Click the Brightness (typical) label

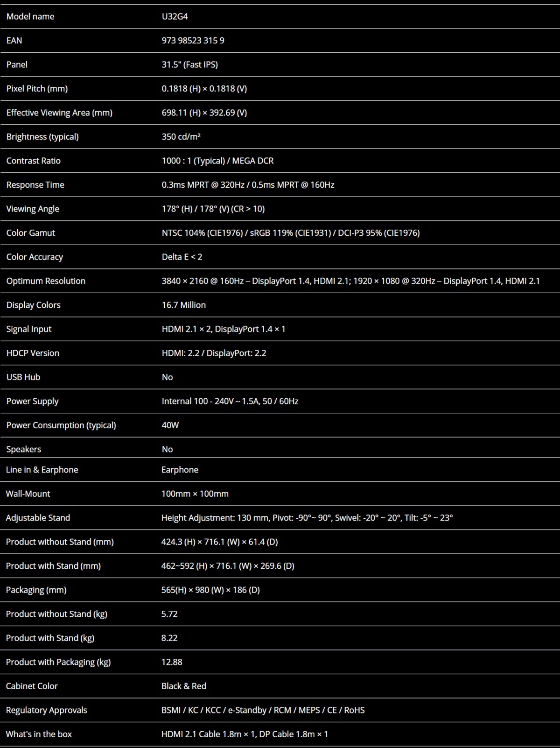click(42, 137)
